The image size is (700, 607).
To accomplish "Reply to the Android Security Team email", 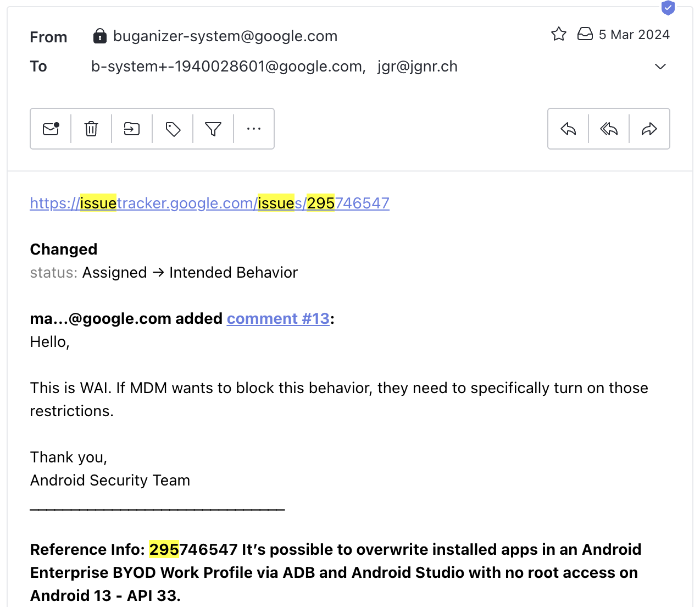I will 568,129.
